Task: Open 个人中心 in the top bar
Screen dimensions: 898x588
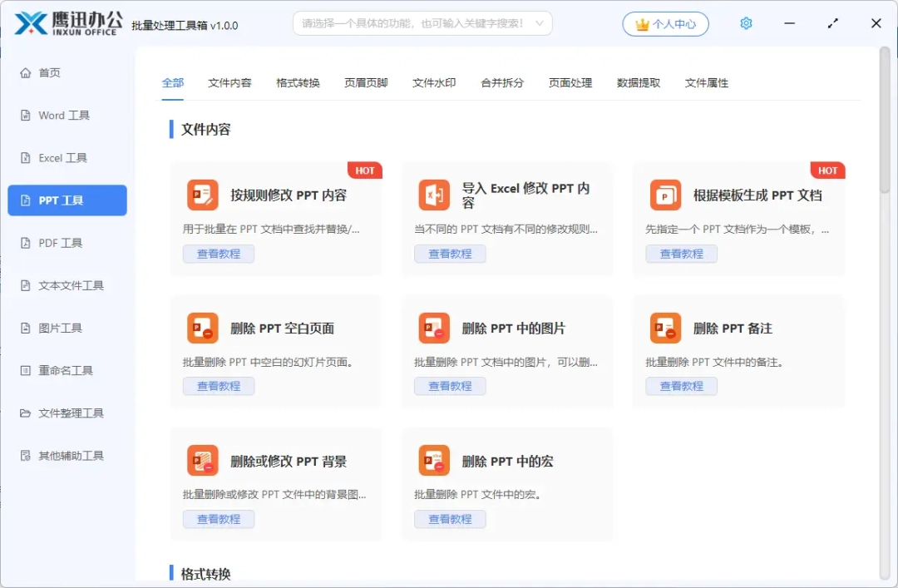Action: [665, 23]
